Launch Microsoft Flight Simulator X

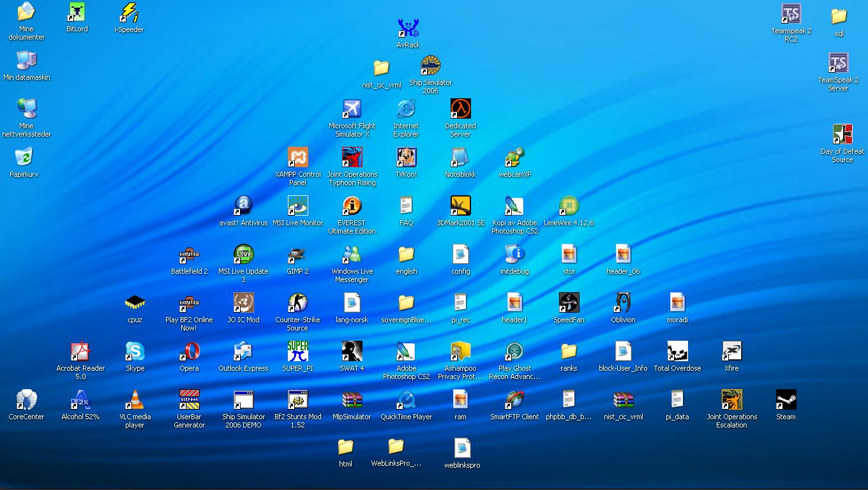coord(352,109)
